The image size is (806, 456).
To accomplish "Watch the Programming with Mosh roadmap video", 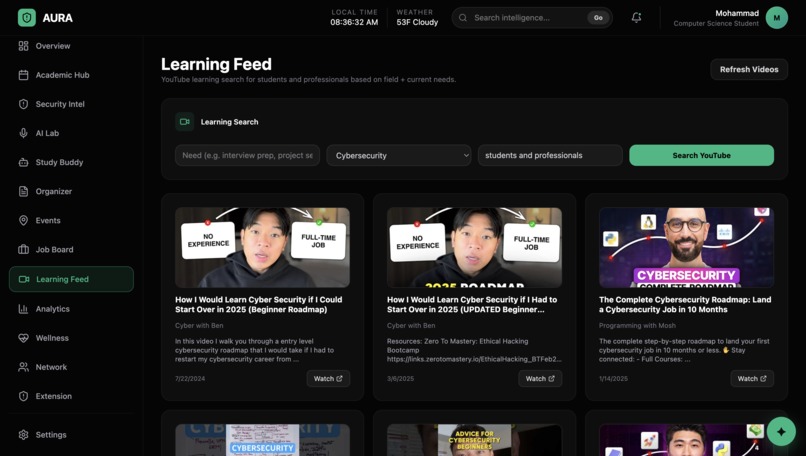I will [x=752, y=378].
